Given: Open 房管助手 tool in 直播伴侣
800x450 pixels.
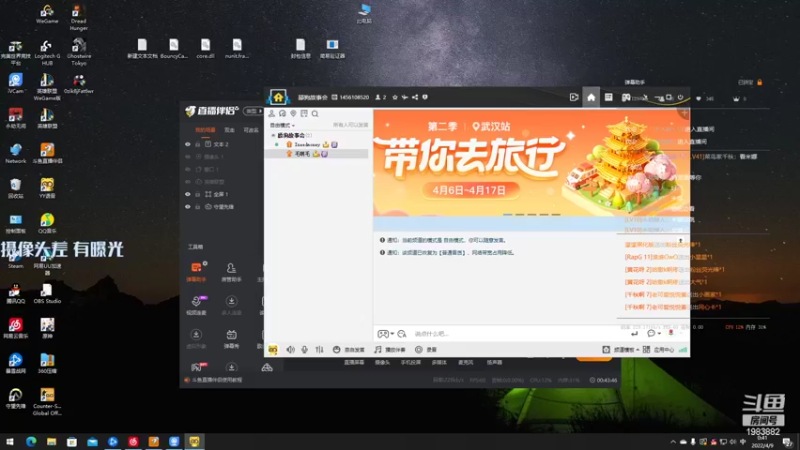Looking at the screenshot, I should coord(231,271).
